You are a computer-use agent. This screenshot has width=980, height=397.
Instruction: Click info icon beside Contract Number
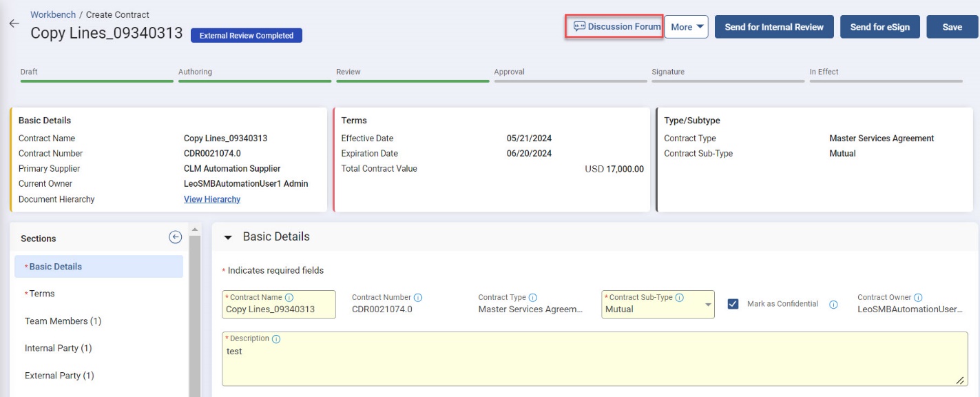click(x=418, y=298)
